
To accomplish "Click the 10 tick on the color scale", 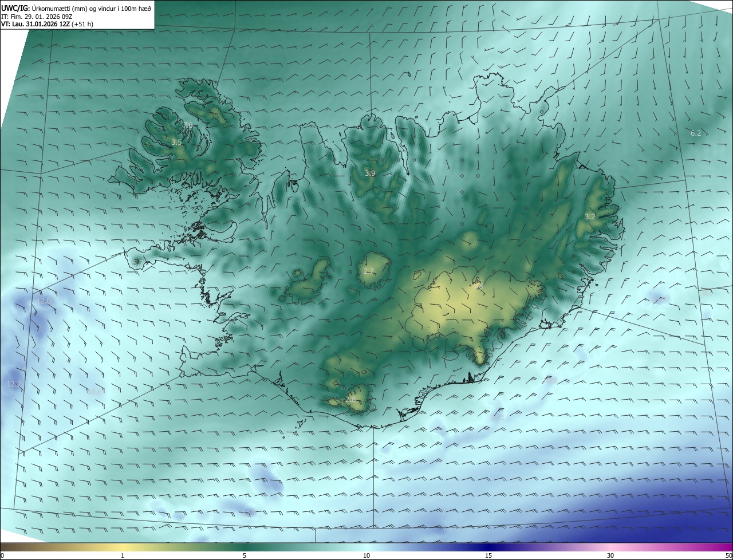I will [x=366, y=555].
